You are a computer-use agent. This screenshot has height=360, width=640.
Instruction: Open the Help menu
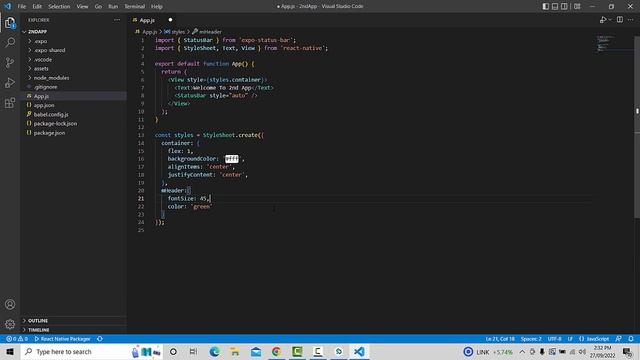click(157, 7)
